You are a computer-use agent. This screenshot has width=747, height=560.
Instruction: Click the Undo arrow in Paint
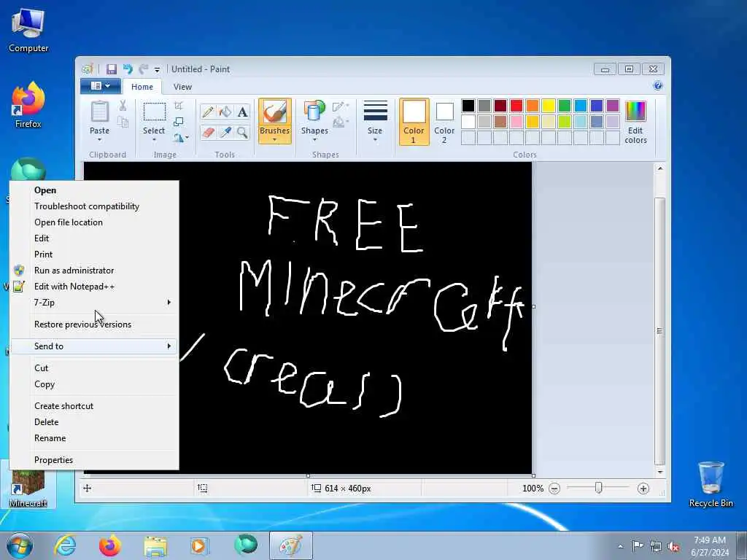128,69
